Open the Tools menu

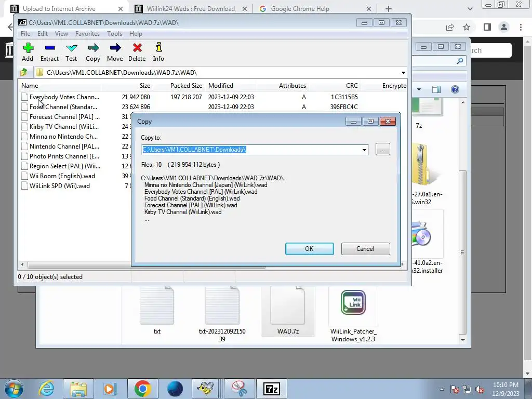pos(114,34)
